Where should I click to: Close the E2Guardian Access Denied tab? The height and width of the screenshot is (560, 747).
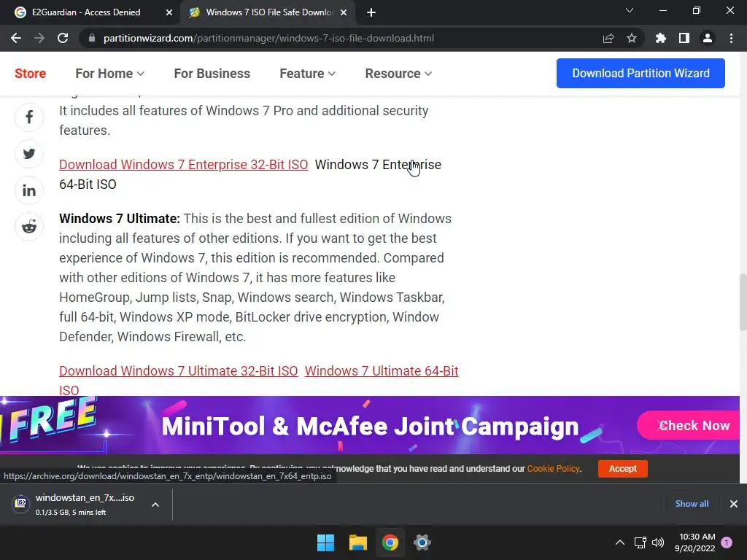[x=169, y=12]
